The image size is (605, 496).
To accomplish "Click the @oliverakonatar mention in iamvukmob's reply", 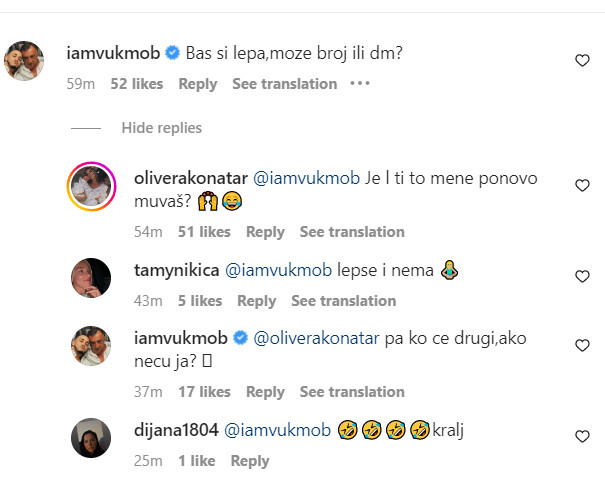I will (x=316, y=339).
